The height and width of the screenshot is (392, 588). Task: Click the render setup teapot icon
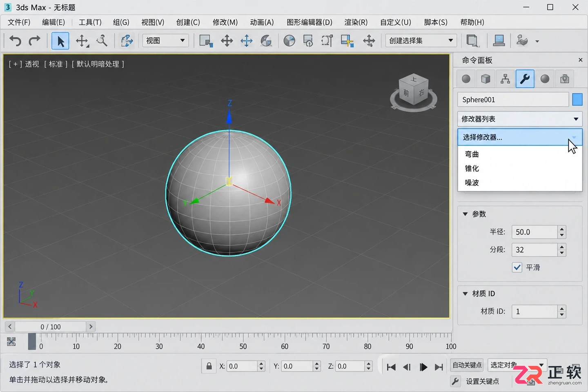pyautogui.click(x=522, y=41)
